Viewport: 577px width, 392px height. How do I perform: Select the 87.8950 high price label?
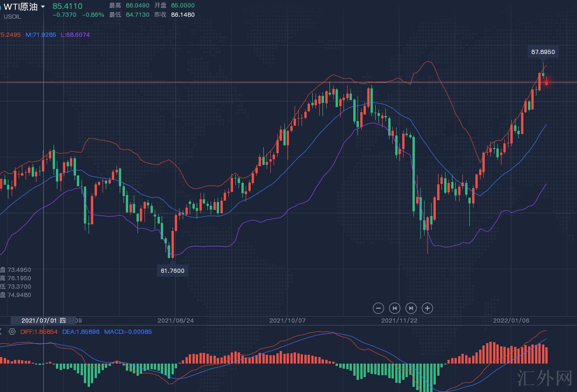click(x=543, y=52)
